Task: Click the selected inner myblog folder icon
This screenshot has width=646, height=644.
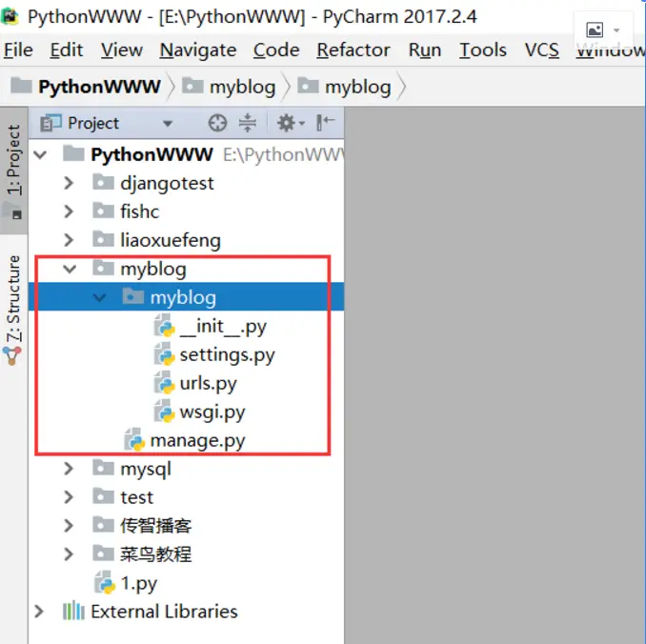Action: tap(133, 296)
